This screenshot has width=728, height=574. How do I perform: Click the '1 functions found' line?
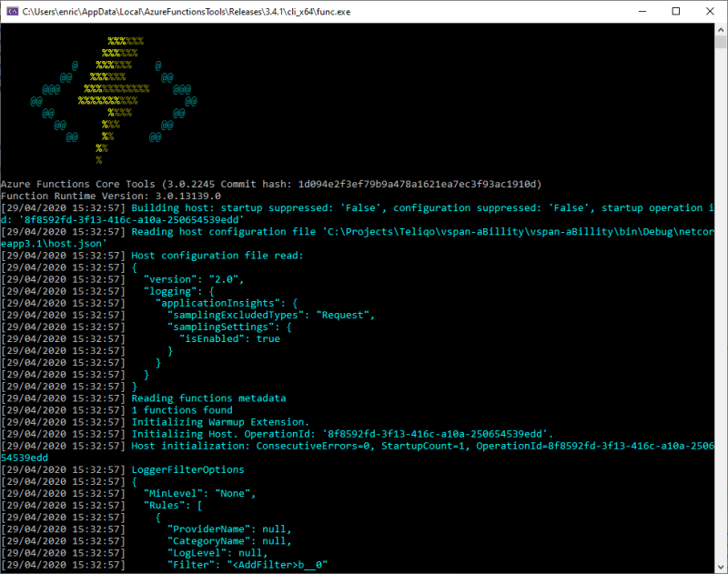(x=117, y=410)
